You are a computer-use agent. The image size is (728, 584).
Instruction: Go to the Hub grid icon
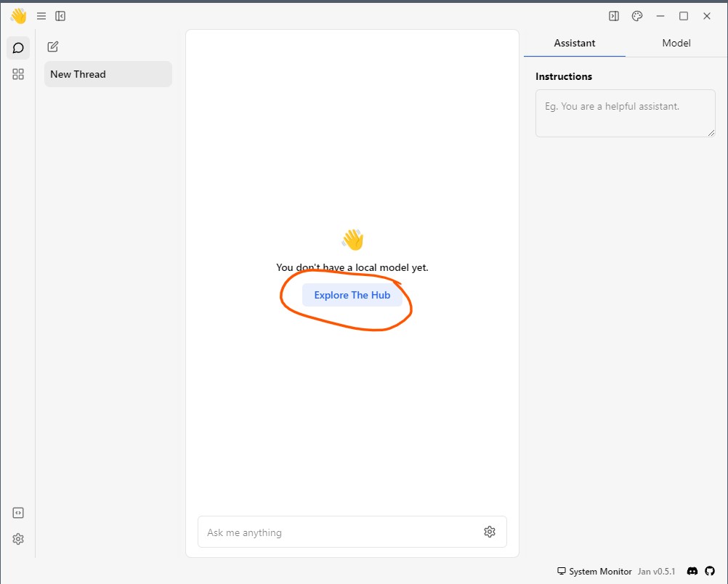tap(18, 74)
